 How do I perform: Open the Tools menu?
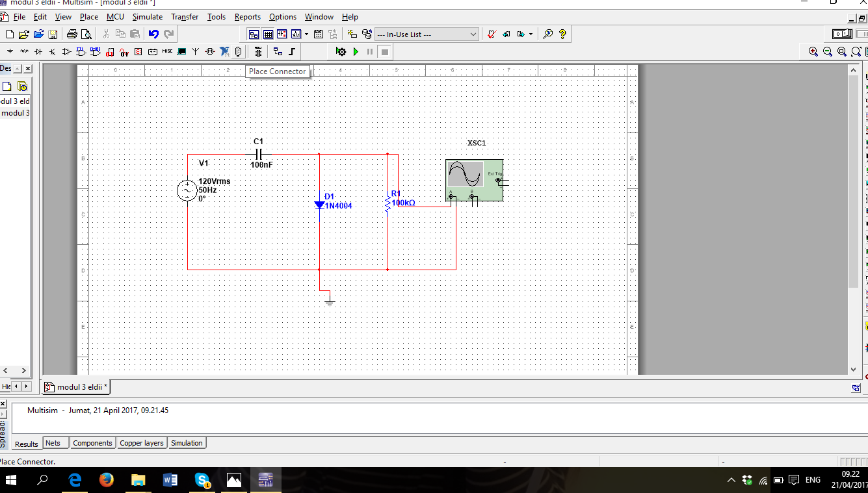[217, 17]
